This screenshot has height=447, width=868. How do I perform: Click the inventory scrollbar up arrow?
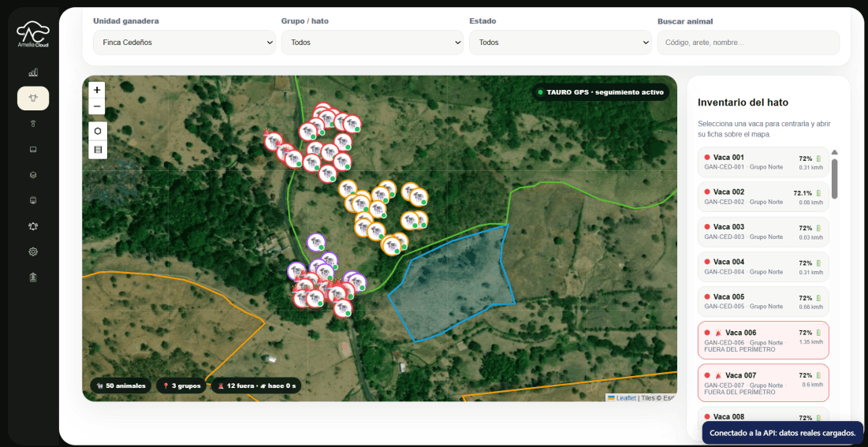click(x=834, y=152)
